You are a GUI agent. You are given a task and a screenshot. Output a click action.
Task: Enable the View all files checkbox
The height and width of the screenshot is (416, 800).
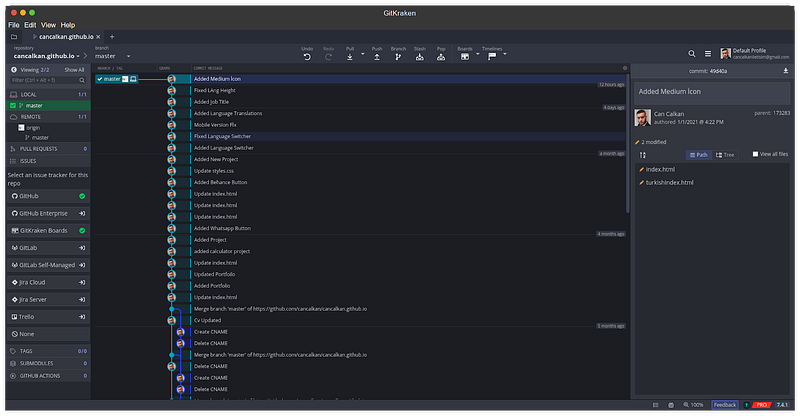coord(756,154)
